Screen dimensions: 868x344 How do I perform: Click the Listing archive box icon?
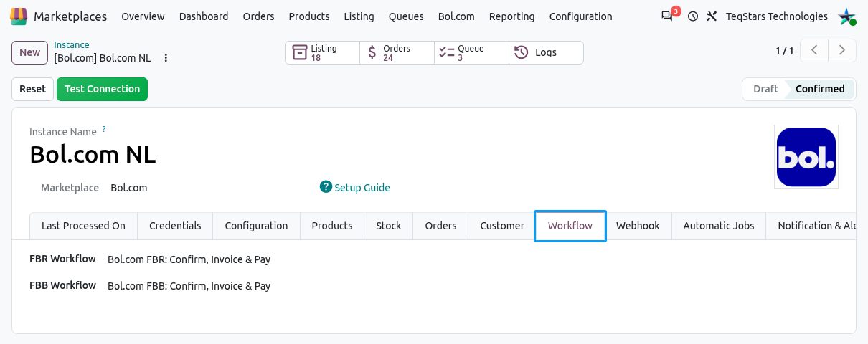click(x=300, y=52)
